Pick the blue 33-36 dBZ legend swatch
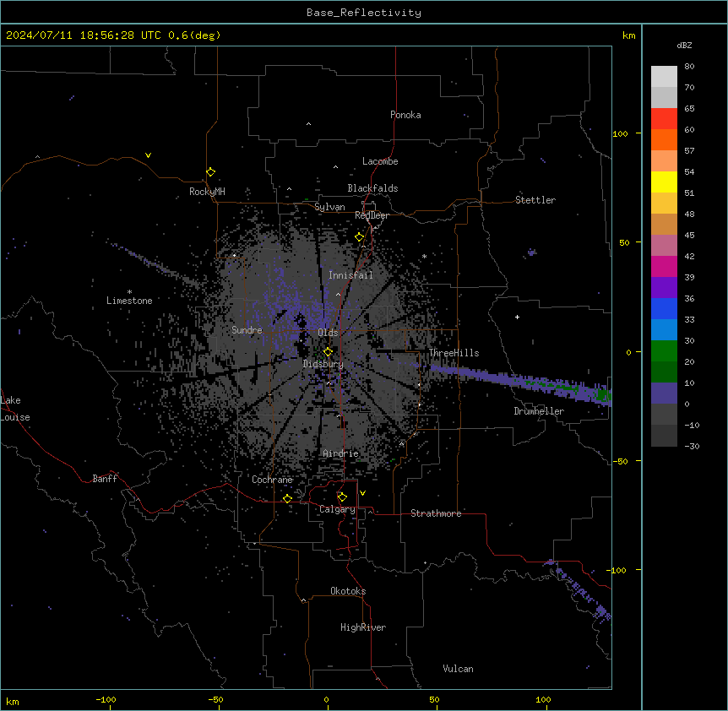This screenshot has width=728, height=711. (x=664, y=308)
